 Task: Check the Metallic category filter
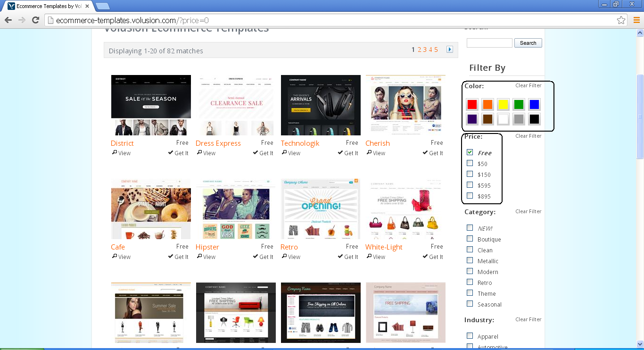[470, 260]
